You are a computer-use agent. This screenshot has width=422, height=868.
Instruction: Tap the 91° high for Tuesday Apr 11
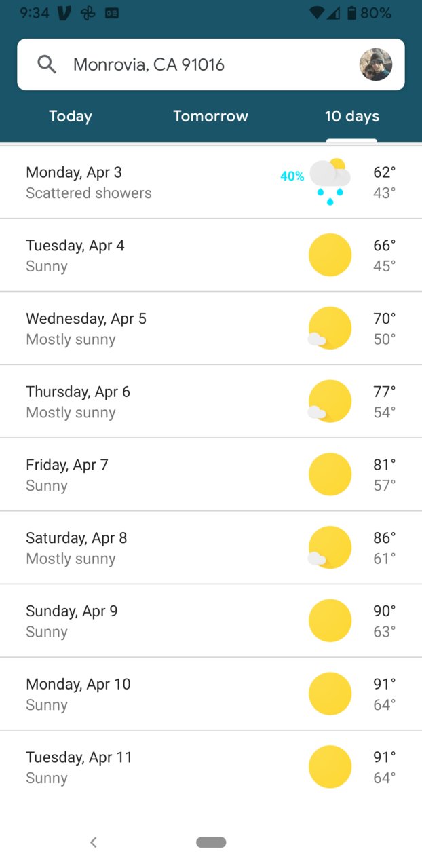tap(385, 757)
